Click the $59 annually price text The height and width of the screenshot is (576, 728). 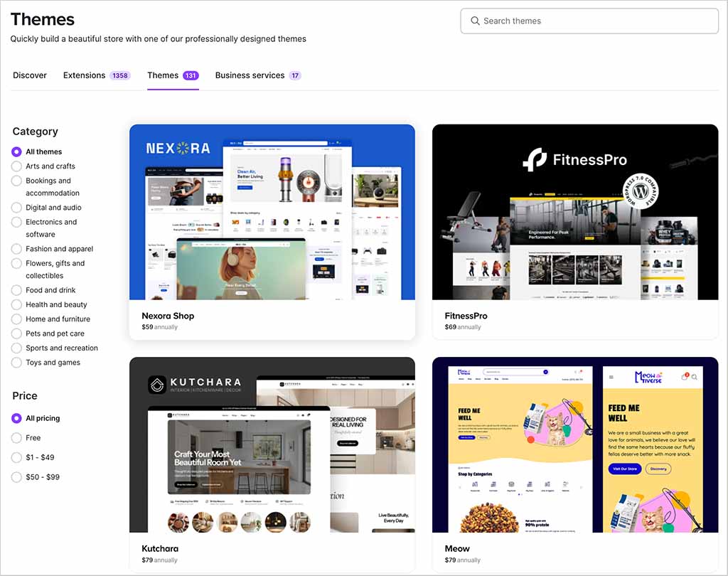[x=160, y=327]
